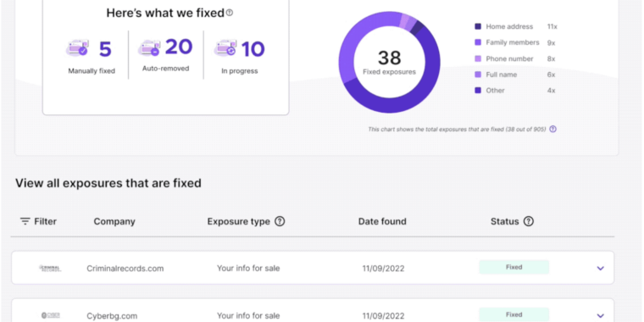Click the Date found column header
Screen dimensions: 644x322
click(x=382, y=221)
